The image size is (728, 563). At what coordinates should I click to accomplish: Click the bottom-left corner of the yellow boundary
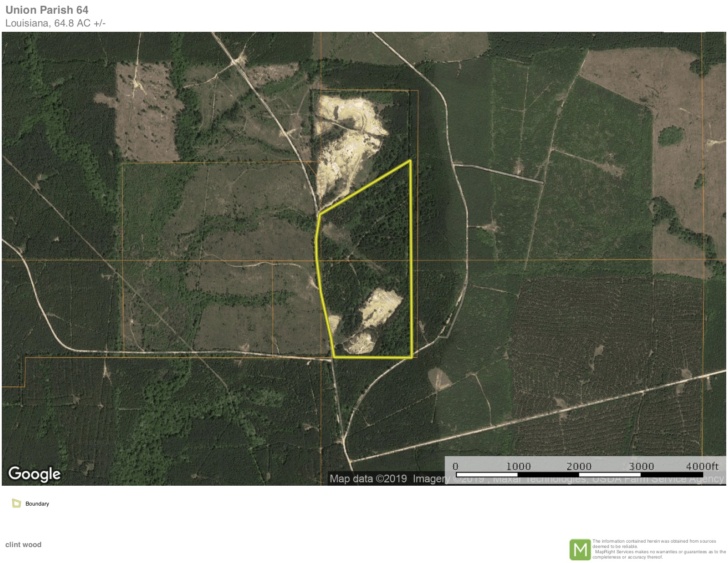[334, 356]
